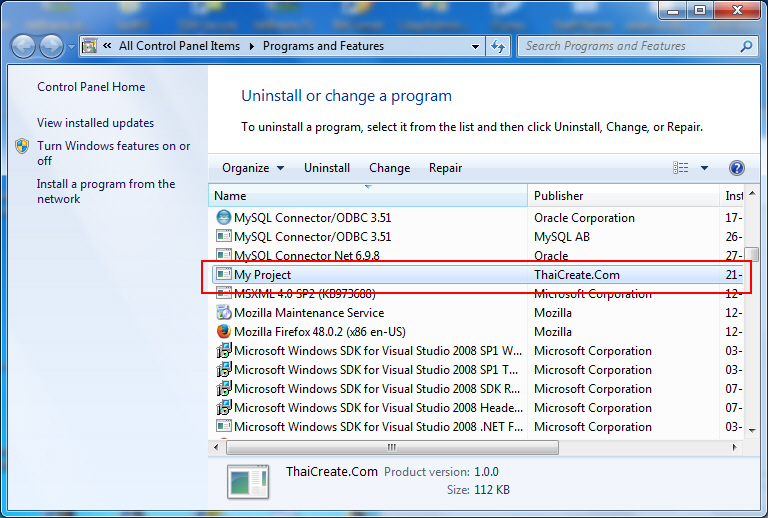Click the horizontal scrollbar thumb
Screen dimensions: 768x518
pos(392,447)
